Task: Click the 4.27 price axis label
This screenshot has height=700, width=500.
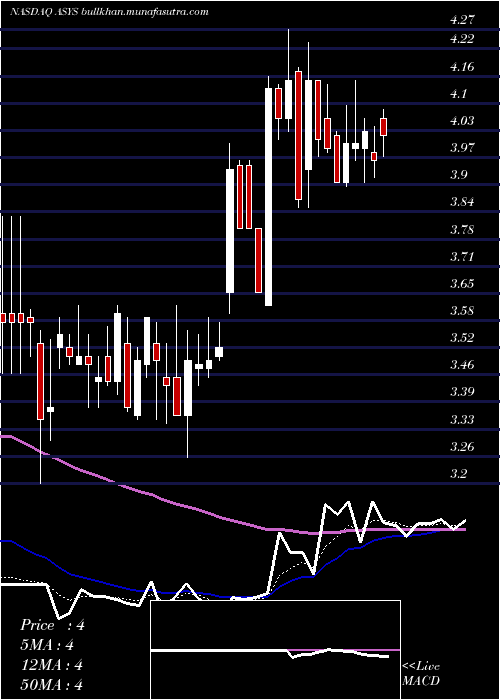Action: coord(462,20)
